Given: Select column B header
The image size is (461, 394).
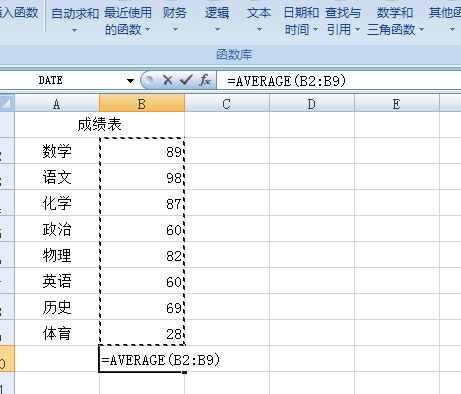Looking at the screenshot, I should tap(142, 104).
